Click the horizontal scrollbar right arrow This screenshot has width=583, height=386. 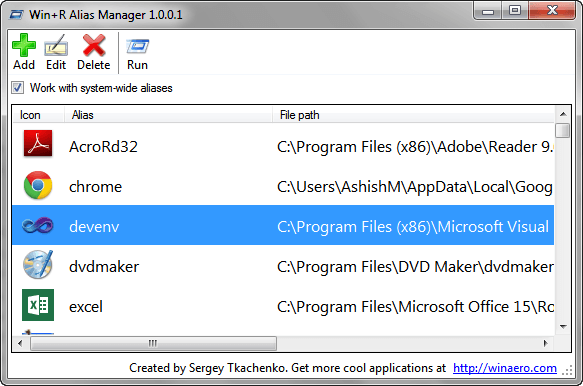click(x=545, y=343)
